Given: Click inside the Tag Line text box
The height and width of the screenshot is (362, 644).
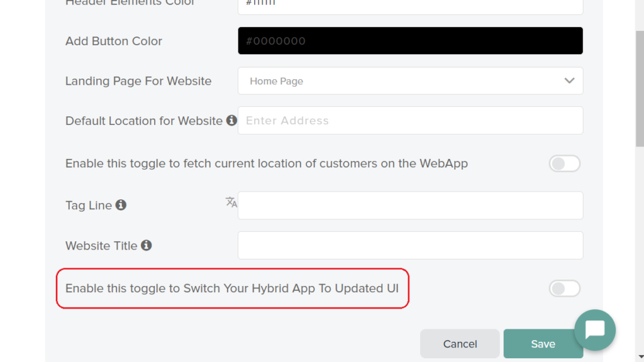Looking at the screenshot, I should (410, 205).
